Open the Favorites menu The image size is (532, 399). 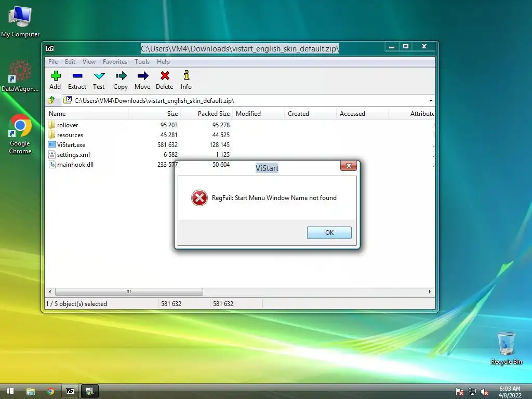pos(115,62)
